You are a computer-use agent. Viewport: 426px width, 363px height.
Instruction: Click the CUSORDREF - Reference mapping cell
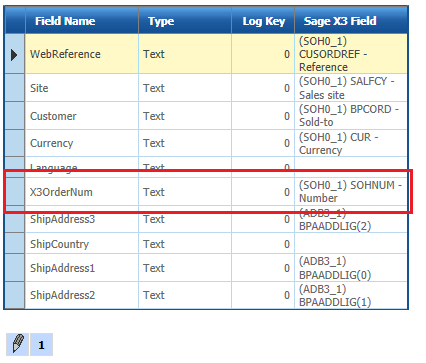(x=351, y=54)
